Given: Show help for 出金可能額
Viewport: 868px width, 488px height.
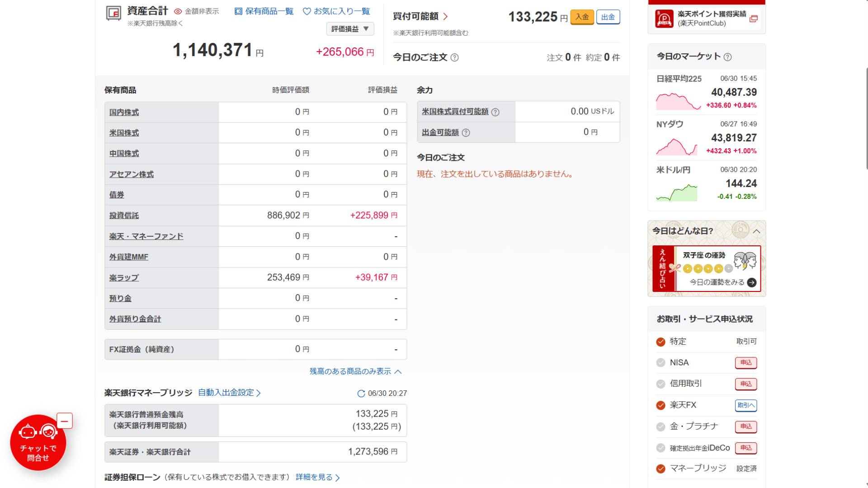Looking at the screenshot, I should pyautogui.click(x=466, y=133).
